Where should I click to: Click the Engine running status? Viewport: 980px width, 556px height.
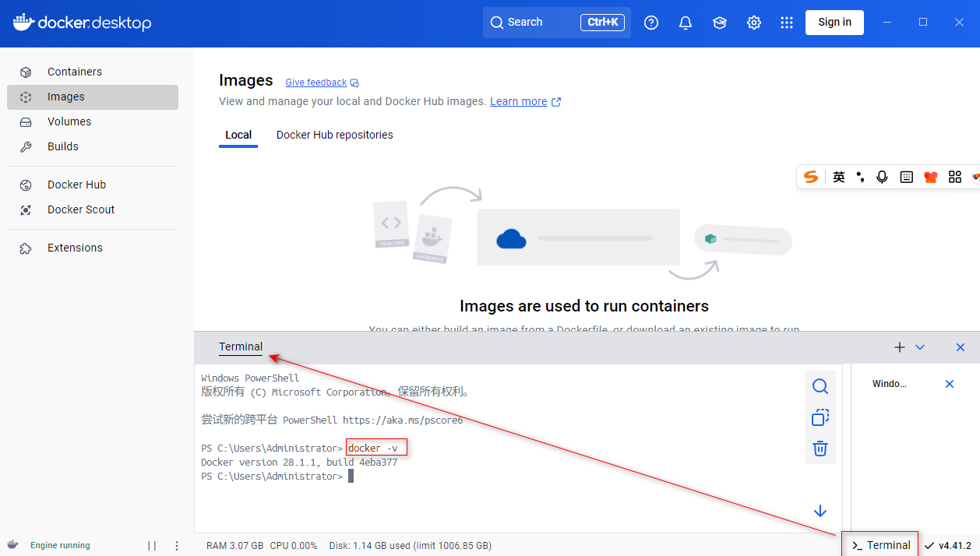(x=60, y=546)
